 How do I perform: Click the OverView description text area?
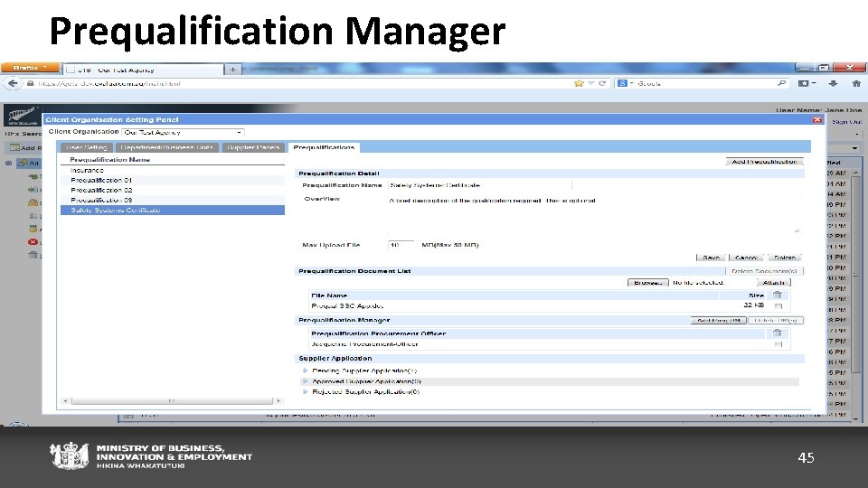tap(595, 214)
